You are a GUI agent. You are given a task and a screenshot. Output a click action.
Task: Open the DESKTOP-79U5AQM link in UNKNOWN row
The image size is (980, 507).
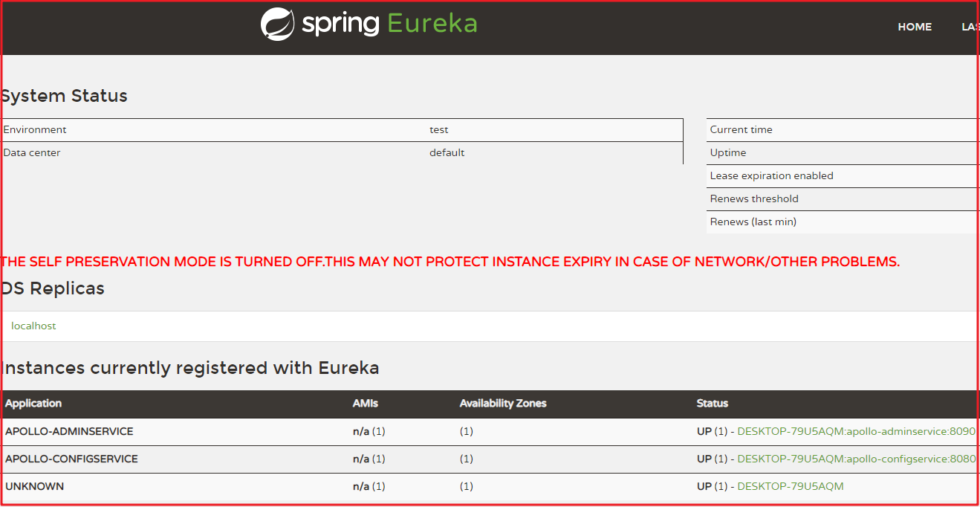click(x=791, y=486)
